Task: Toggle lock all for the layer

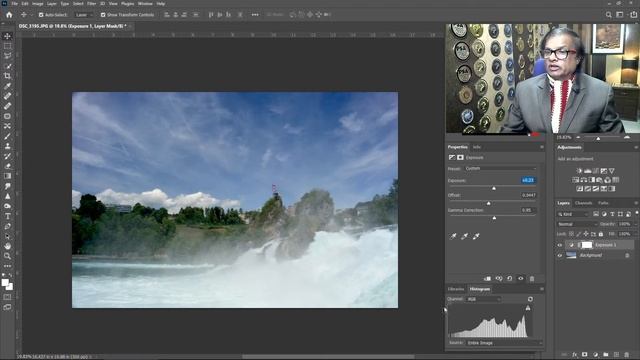Action: (x=600, y=234)
